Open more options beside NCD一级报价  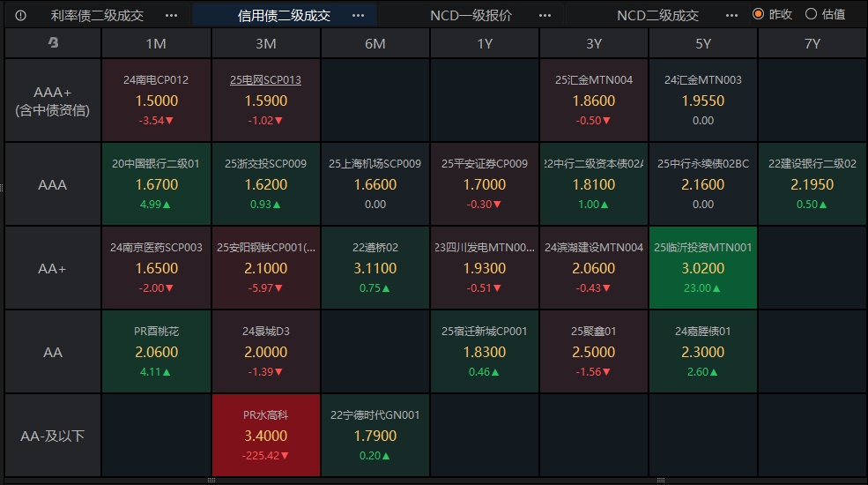[x=545, y=16]
